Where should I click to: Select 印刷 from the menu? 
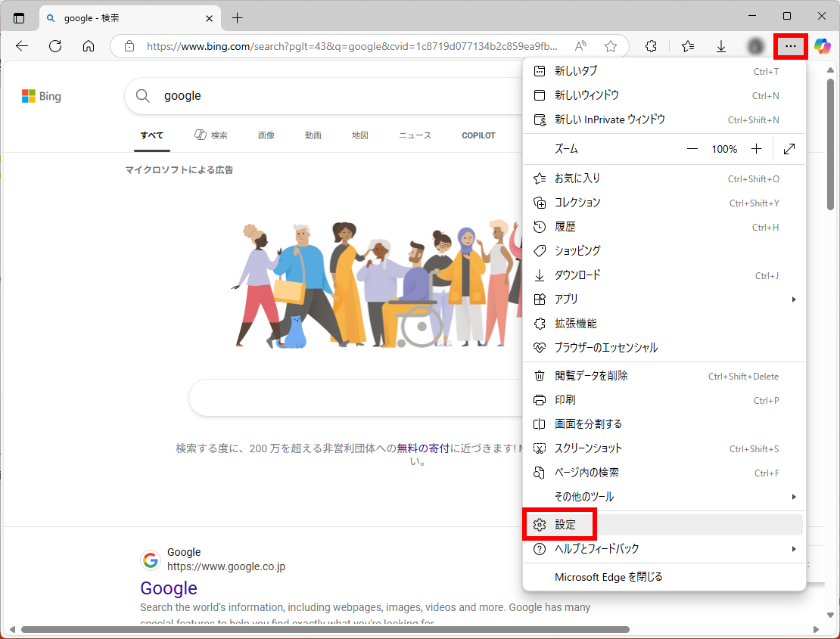(x=664, y=400)
